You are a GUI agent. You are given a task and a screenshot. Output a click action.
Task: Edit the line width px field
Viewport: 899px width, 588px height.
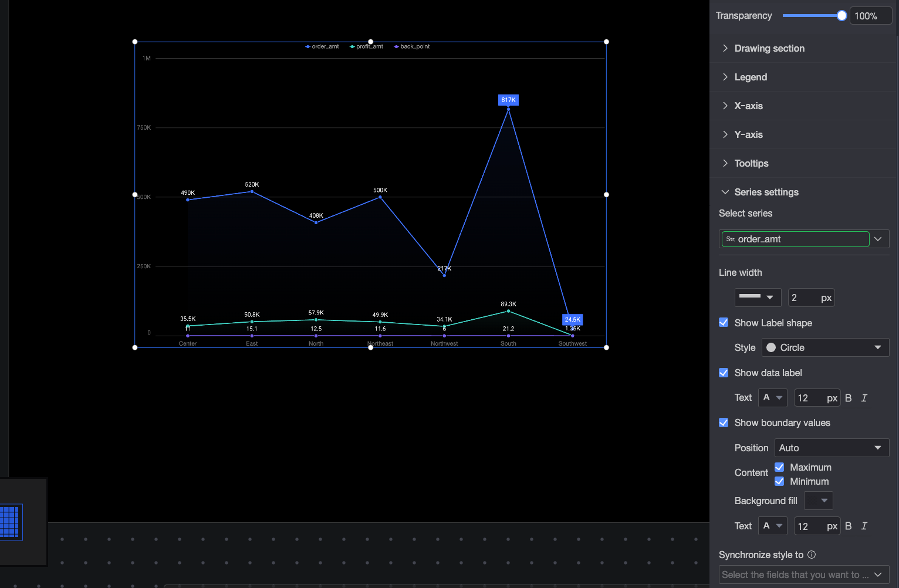tap(811, 298)
